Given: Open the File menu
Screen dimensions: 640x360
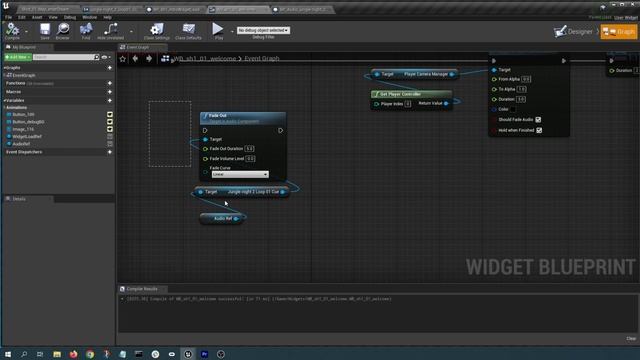Looking at the screenshot, I should click(x=9, y=17).
